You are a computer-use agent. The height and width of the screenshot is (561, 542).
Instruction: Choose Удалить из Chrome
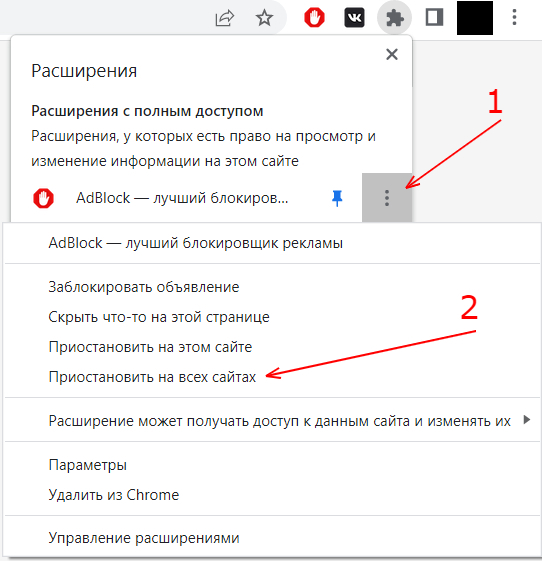pyautogui.click(x=114, y=495)
